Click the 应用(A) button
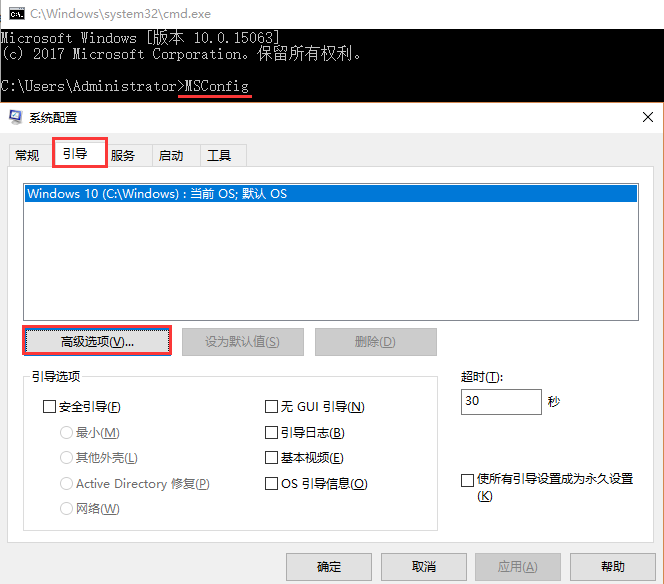The image size is (664, 584). tap(518, 566)
